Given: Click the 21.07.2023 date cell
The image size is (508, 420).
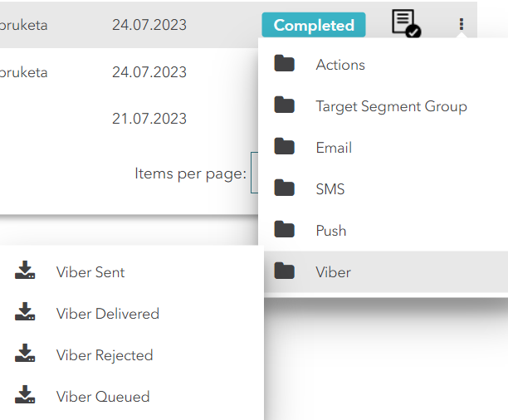Looking at the screenshot, I should click(x=149, y=118).
